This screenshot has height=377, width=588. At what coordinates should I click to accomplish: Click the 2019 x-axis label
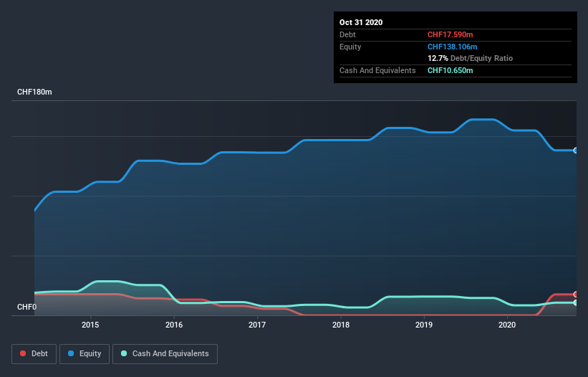(424, 325)
